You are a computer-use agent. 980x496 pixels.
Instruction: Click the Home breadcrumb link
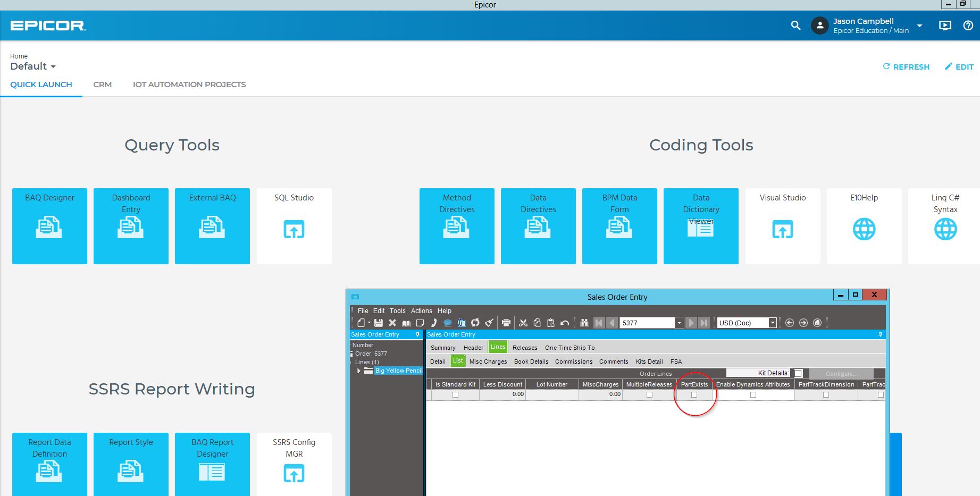[19, 56]
